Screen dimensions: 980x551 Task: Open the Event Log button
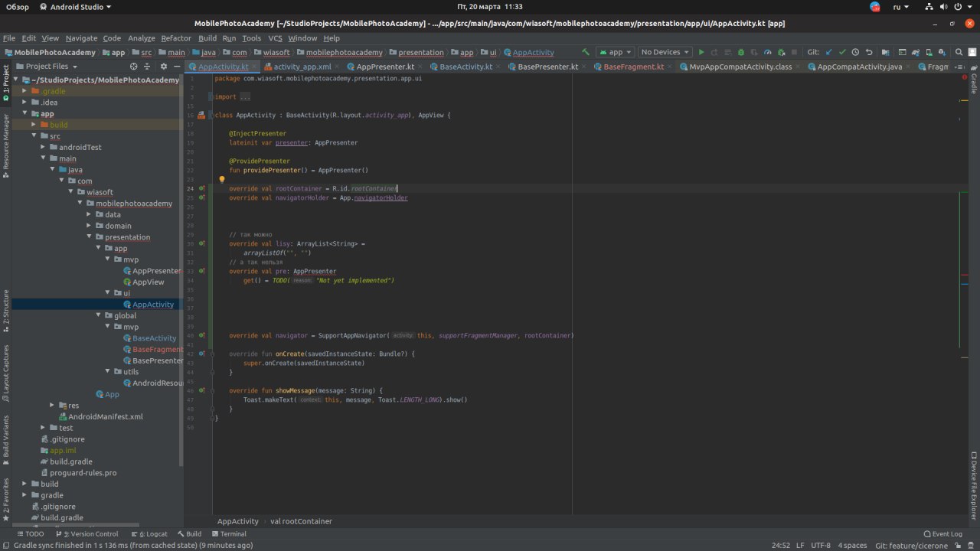[942, 534]
